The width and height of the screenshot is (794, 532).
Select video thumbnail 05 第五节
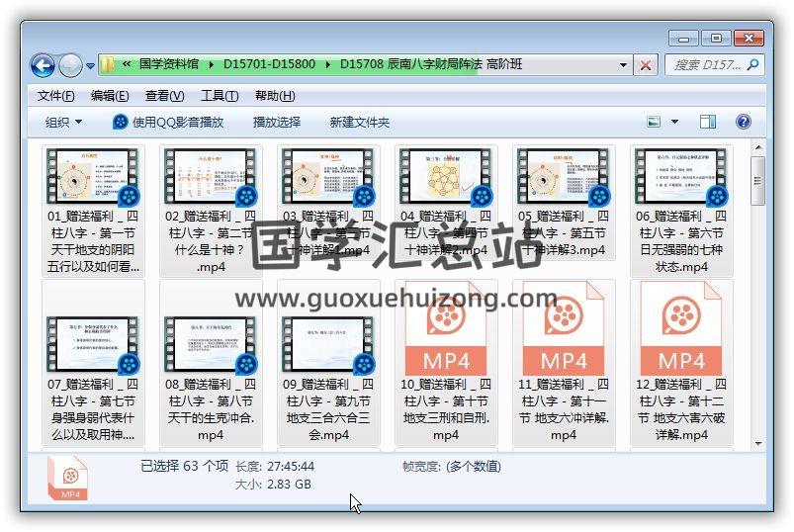(x=564, y=177)
